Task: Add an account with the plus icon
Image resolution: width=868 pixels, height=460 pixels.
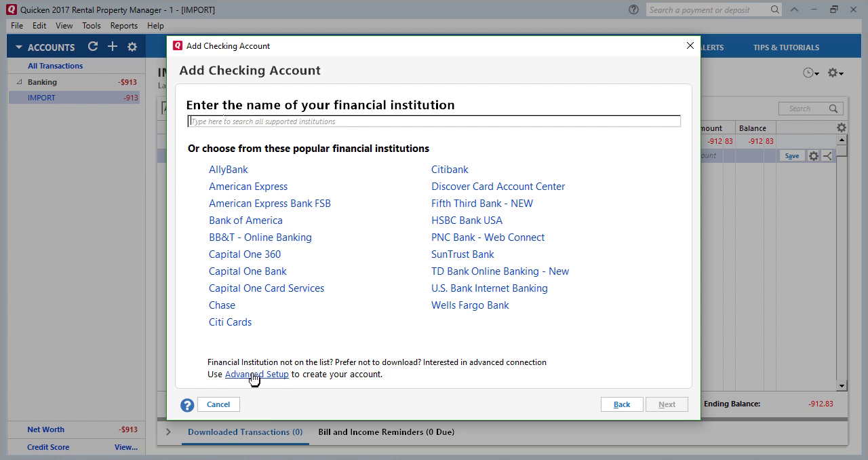Action: point(113,47)
